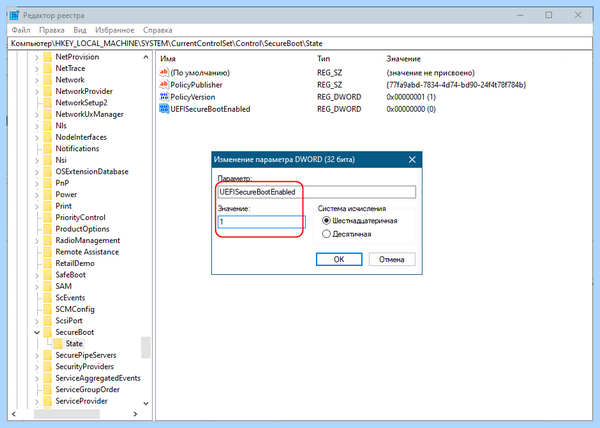Click the SecureBoot folder icon
Image resolution: width=600 pixels, height=428 pixels.
coord(47,332)
